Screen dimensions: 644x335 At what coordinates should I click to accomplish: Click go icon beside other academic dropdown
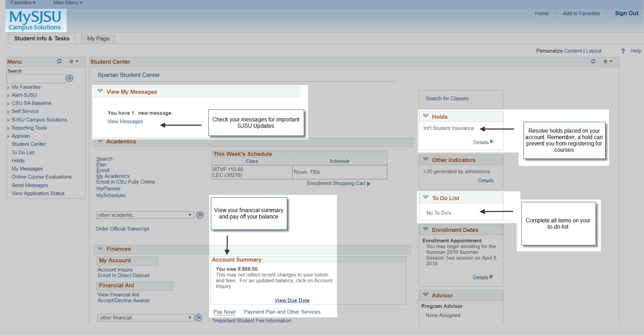(200, 215)
